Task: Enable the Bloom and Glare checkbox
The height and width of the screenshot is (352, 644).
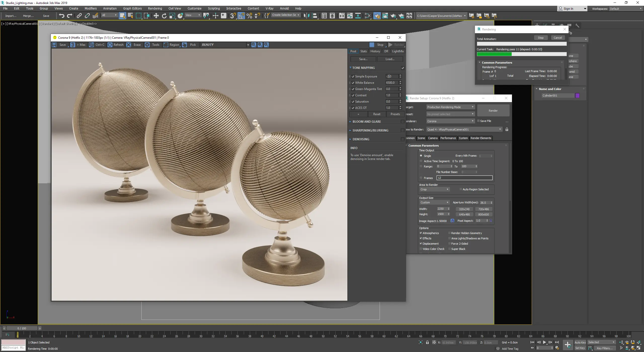Action: pos(403,122)
